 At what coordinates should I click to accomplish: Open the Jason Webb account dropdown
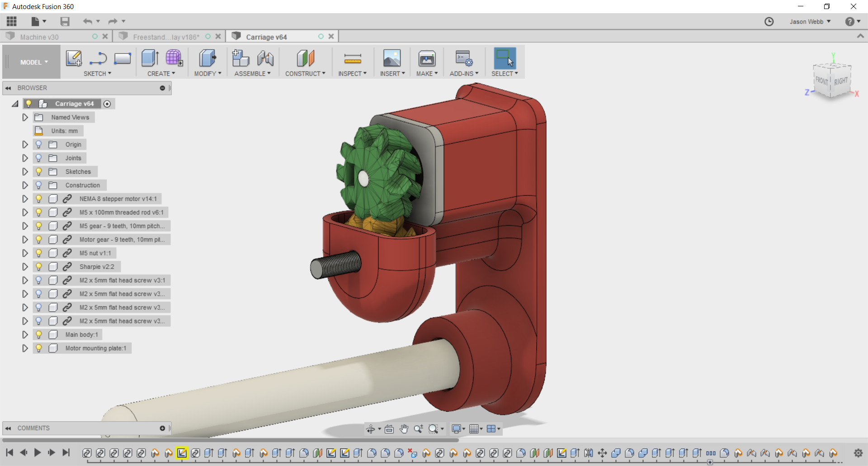[810, 22]
